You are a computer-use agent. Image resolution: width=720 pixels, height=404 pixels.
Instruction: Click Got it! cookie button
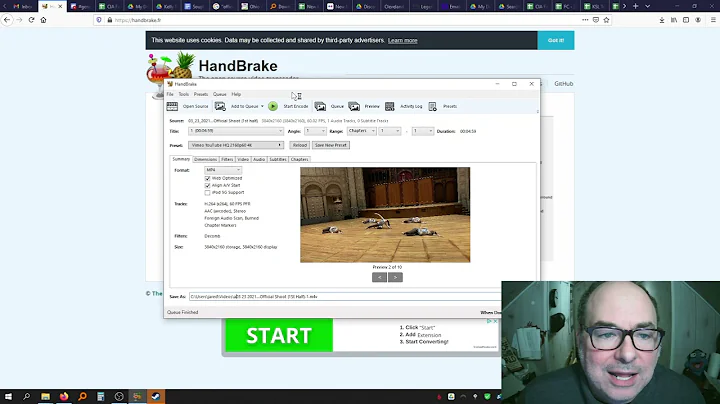[x=556, y=40]
